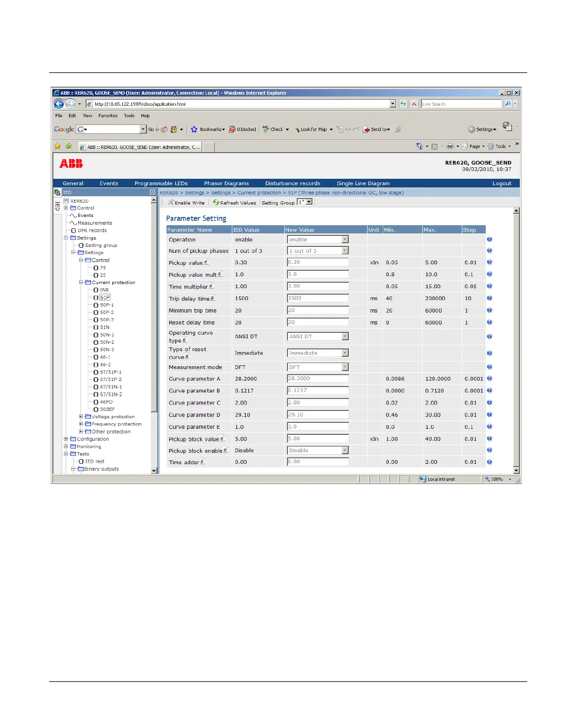563x728 pixels.
Task: Open the Disturbance records tab
Action: pos(293,183)
